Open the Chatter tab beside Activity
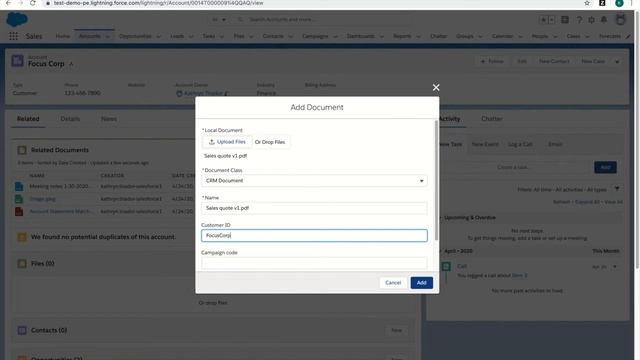This screenshot has width=640, height=360. click(x=492, y=119)
